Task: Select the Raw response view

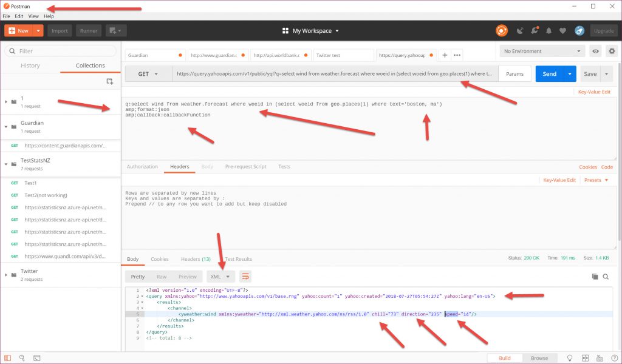Action: [x=162, y=277]
